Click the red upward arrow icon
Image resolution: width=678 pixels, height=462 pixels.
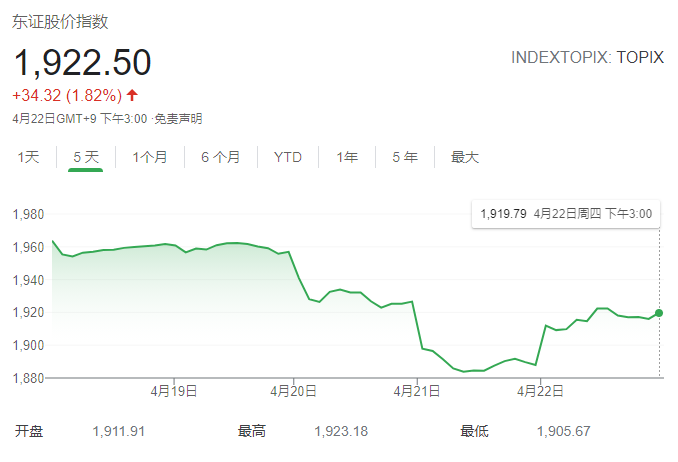(x=132, y=96)
